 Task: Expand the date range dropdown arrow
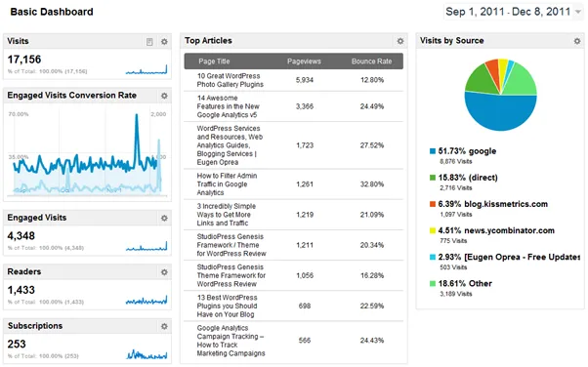click(x=578, y=12)
